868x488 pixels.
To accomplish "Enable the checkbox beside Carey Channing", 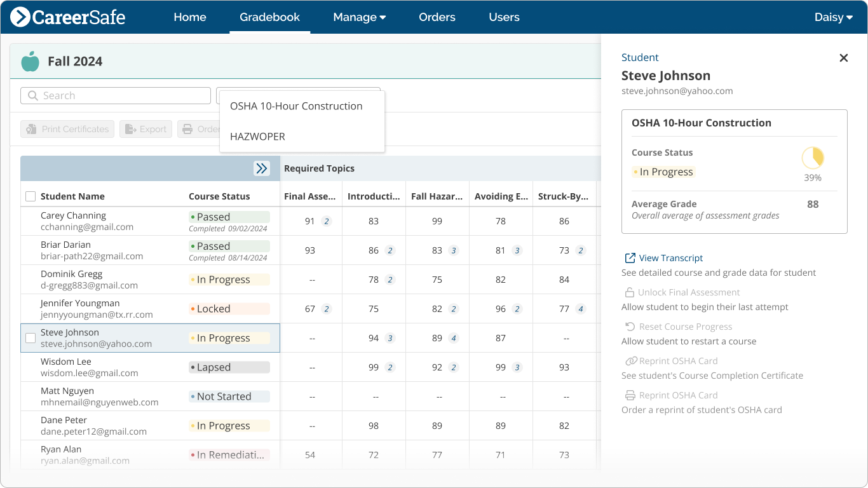I will coord(31,220).
